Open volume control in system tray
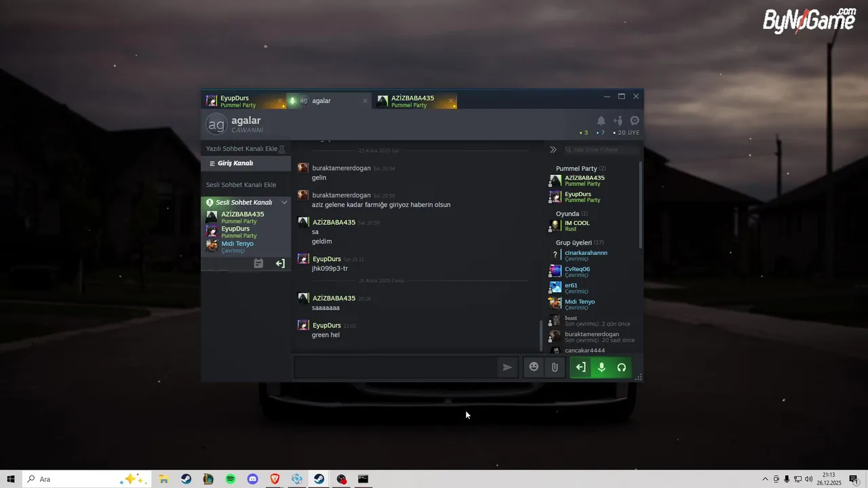The width and height of the screenshot is (868, 488). pos(809,479)
